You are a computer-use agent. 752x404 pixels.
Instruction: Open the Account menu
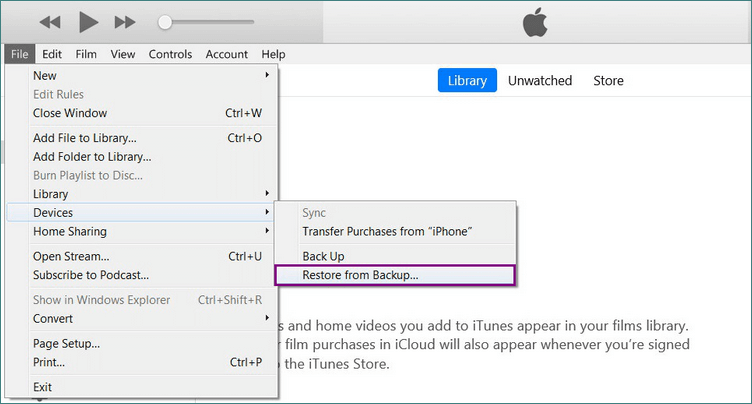point(226,54)
